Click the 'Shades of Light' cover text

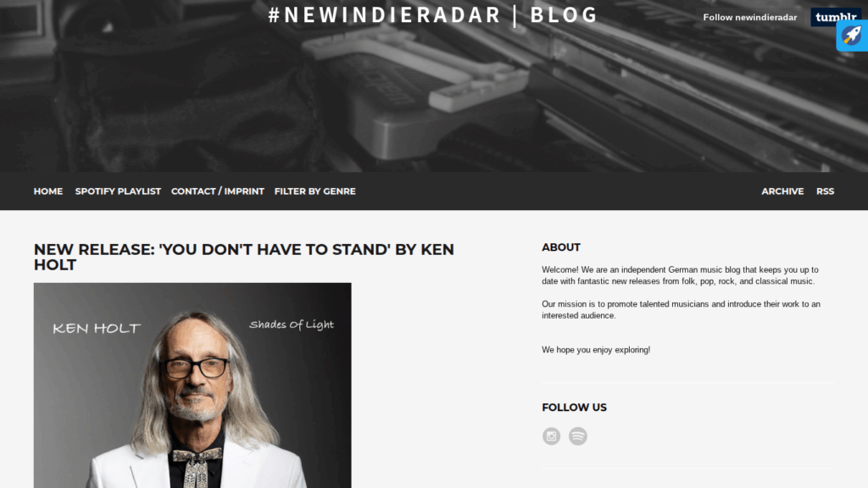292,324
